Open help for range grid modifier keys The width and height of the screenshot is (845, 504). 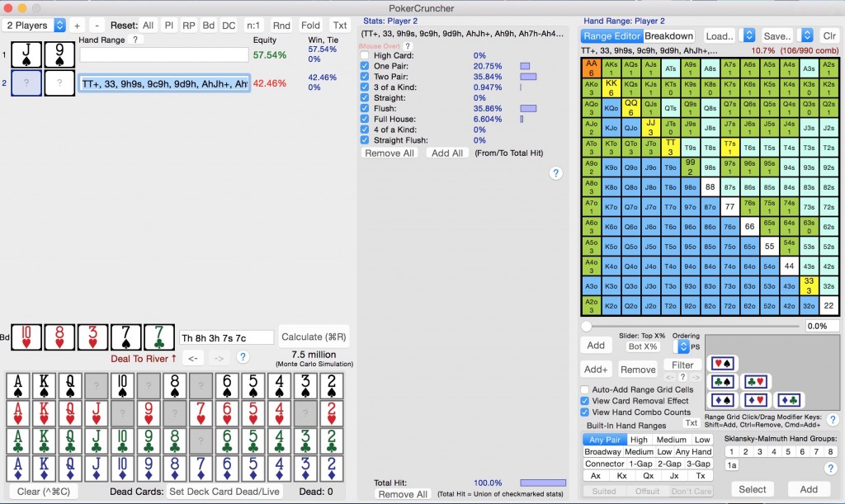(x=833, y=420)
